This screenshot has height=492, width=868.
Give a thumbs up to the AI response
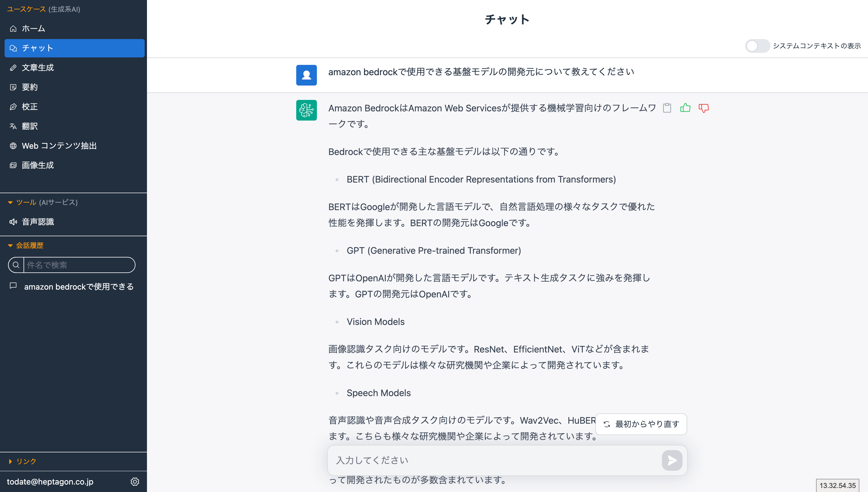click(685, 108)
